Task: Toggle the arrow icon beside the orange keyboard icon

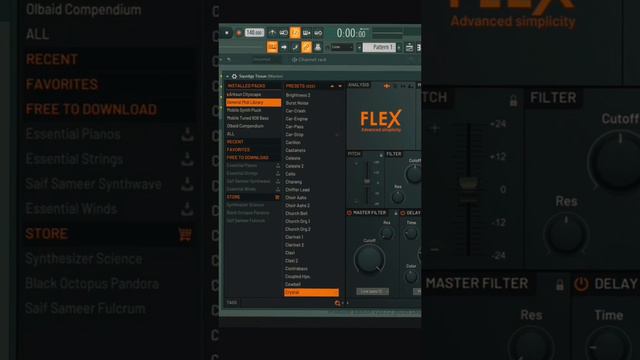Action: (284, 47)
